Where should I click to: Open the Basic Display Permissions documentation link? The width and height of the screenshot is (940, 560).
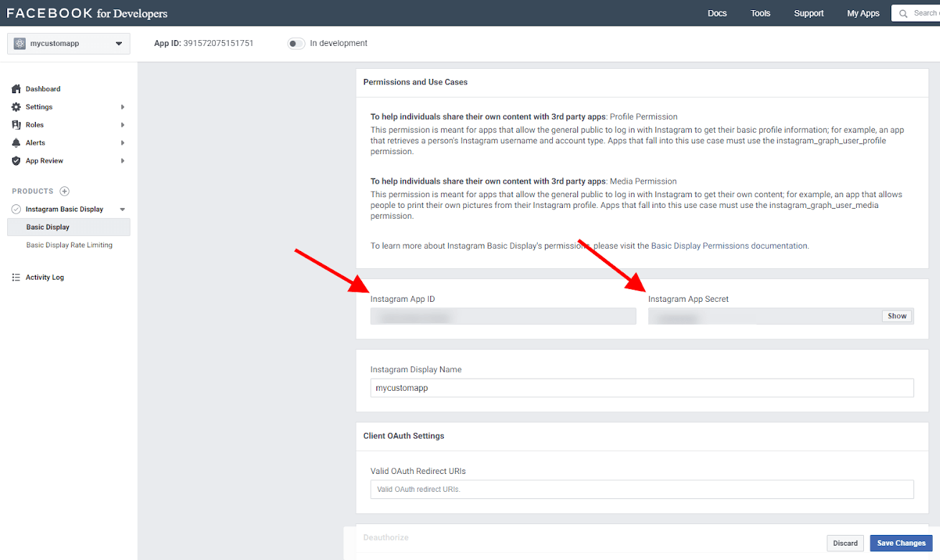point(729,246)
